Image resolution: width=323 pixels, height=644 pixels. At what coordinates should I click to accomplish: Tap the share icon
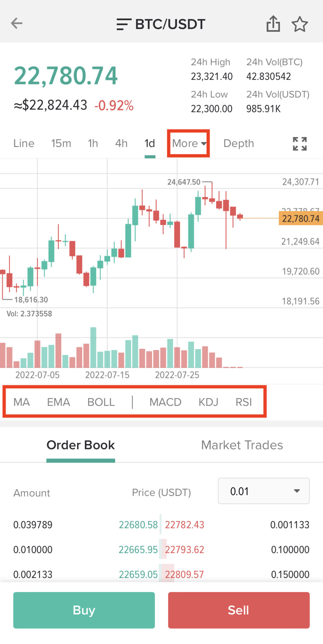273,24
